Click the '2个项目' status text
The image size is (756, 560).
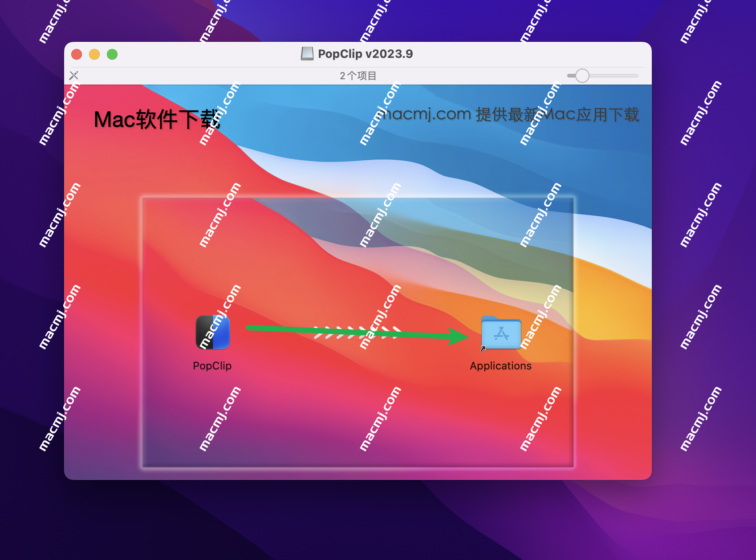[x=358, y=76]
